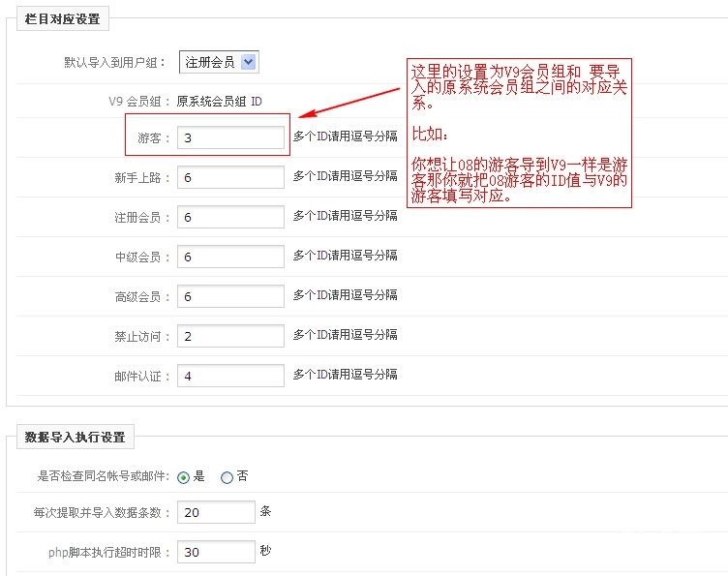Click the 游客 ID input field
Screen dimensions: 728x576
(x=230, y=137)
